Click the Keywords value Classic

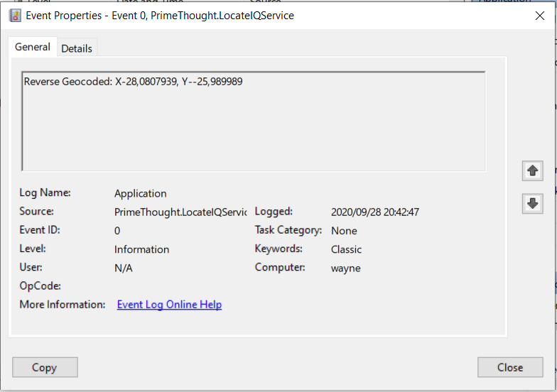[346, 249]
